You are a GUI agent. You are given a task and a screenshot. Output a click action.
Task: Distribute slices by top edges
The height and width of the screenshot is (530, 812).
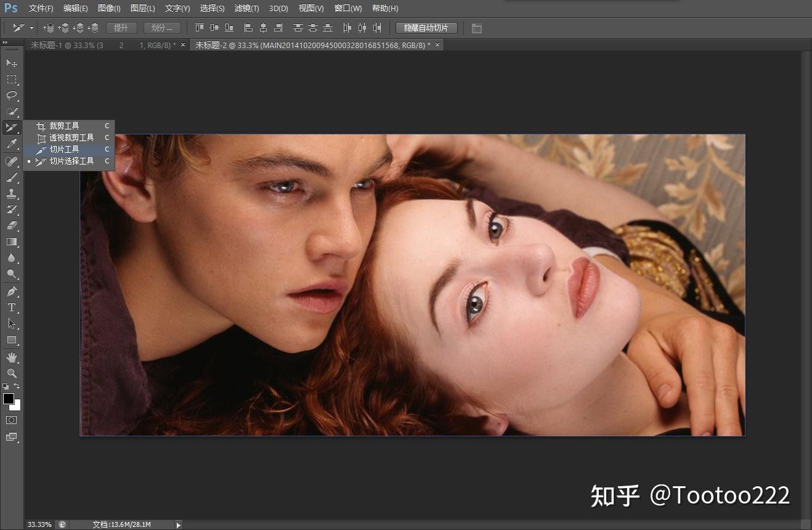298,28
